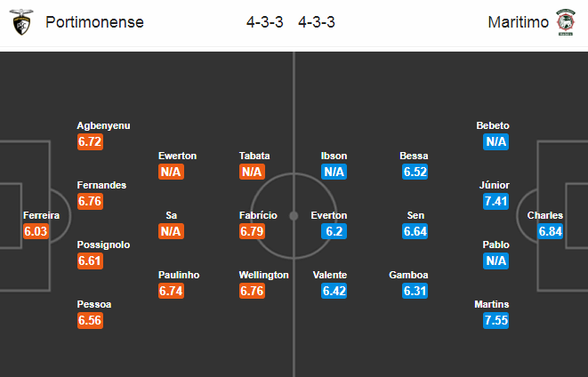This screenshot has width=588, height=377.
Task: Click the Possignolo player name
Action: 103,245
